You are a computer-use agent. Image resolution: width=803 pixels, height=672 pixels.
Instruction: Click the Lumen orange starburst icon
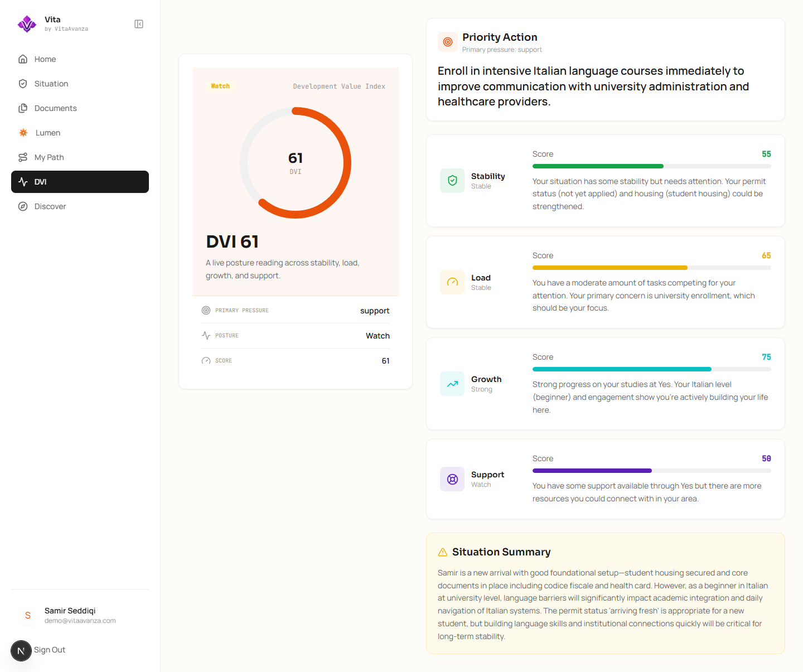click(x=23, y=133)
